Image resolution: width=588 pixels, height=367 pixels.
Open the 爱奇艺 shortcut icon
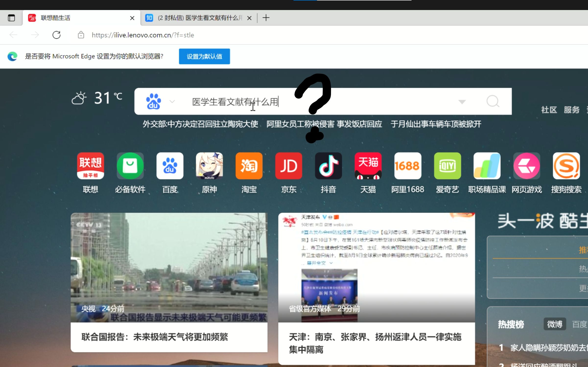click(x=447, y=166)
